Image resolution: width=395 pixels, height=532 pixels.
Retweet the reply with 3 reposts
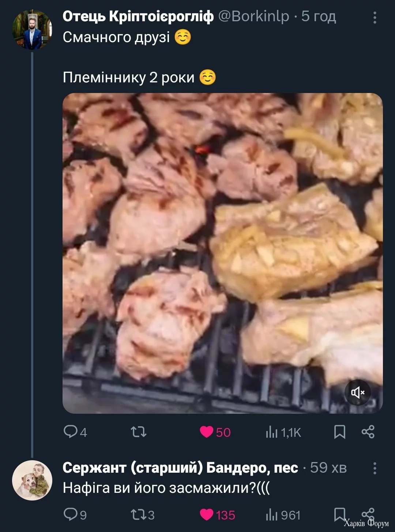point(142,515)
